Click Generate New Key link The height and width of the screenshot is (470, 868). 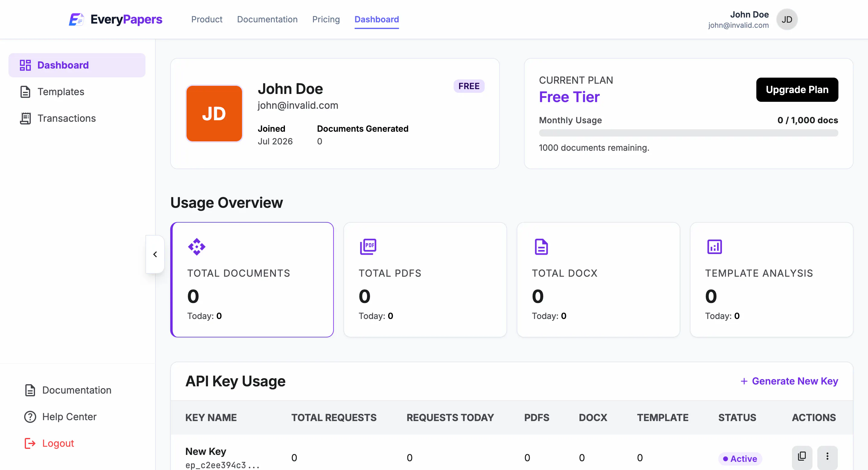789,381
